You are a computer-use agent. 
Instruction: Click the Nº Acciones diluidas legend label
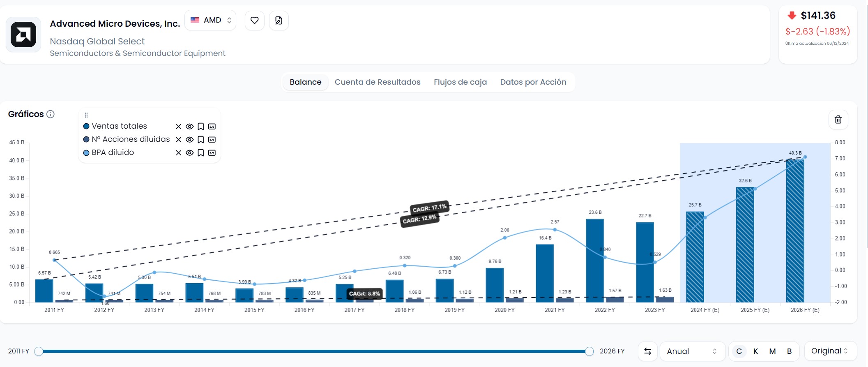coord(131,139)
